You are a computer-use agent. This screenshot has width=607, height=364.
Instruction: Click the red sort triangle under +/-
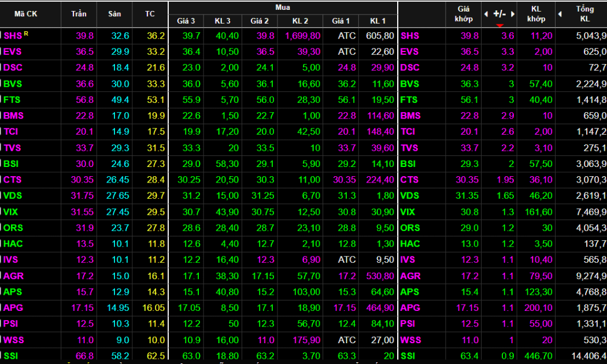499,25
